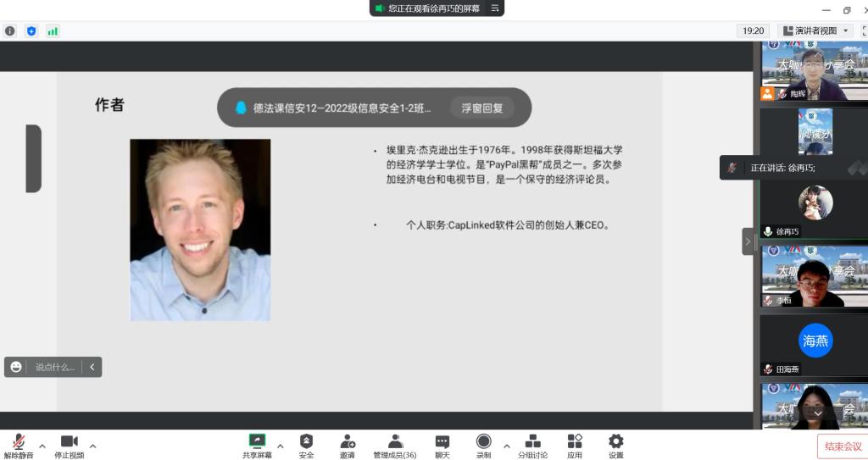The image size is (868, 460).
Task: Open breakout rooms icon (分组讨论)
Action: (x=532, y=442)
